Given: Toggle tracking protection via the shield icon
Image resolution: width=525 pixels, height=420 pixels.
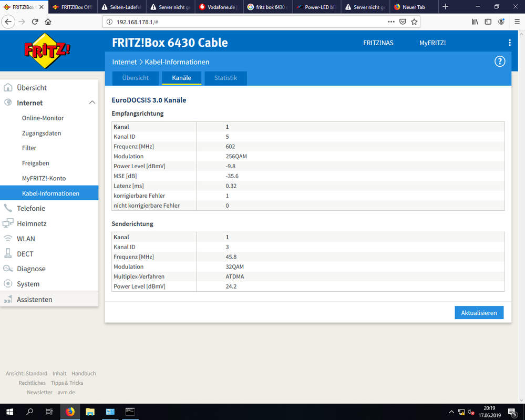Looking at the screenshot, I should coord(403,22).
